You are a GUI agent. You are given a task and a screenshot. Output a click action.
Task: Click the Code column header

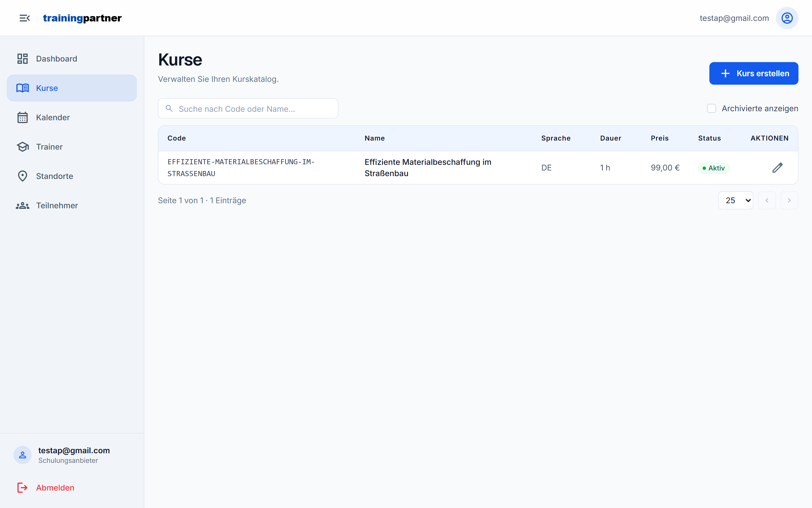[x=176, y=138]
